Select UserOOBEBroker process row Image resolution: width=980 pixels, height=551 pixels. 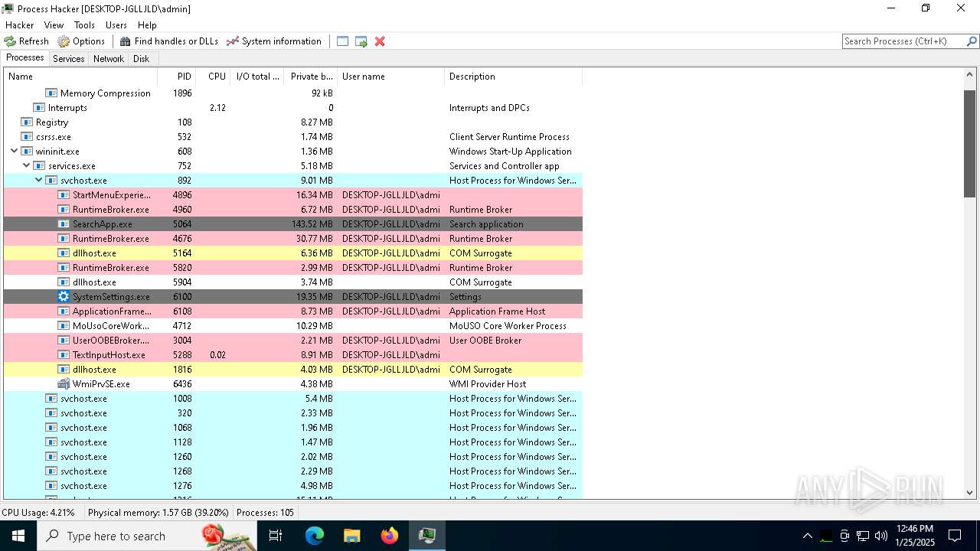tap(293, 341)
